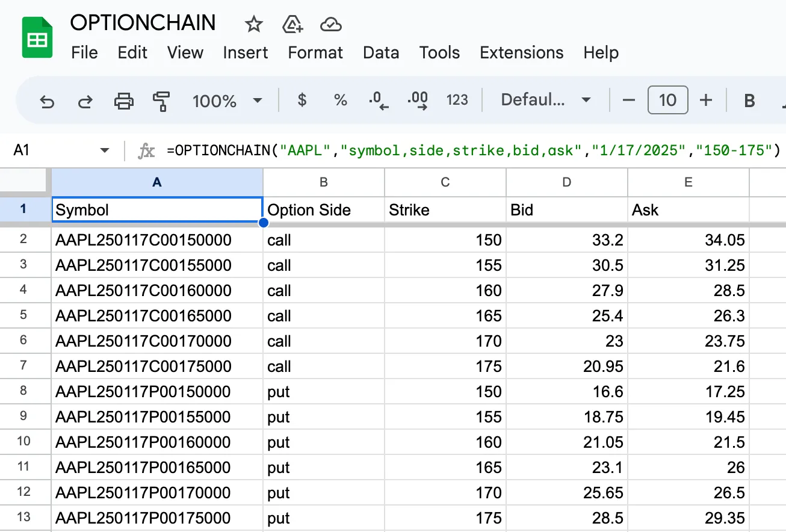Open the Google Sheets home icon
786x532 pixels.
coord(37,37)
